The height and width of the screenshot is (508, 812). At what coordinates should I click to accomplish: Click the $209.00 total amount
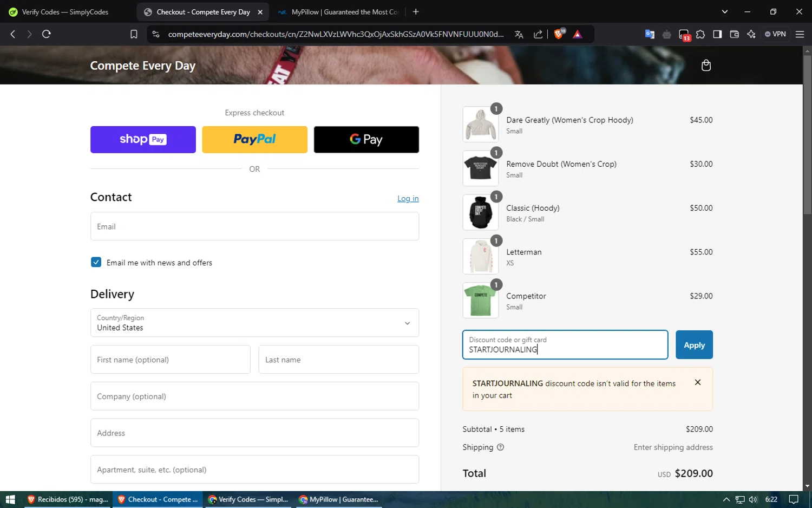coord(694,473)
